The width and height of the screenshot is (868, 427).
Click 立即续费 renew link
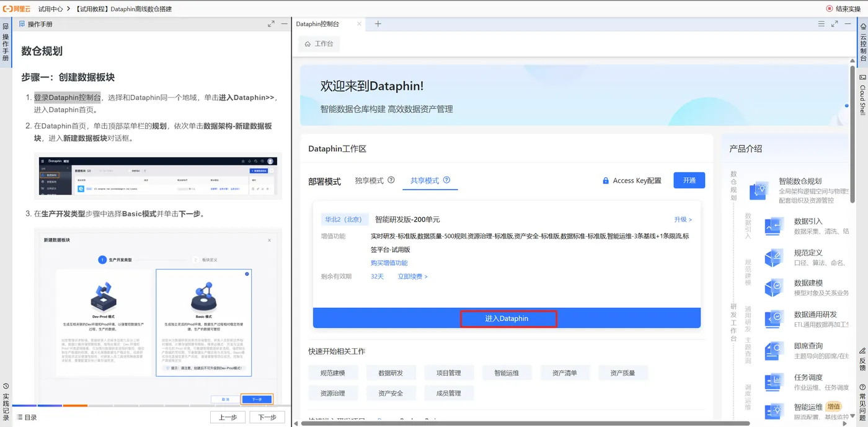[x=413, y=276]
